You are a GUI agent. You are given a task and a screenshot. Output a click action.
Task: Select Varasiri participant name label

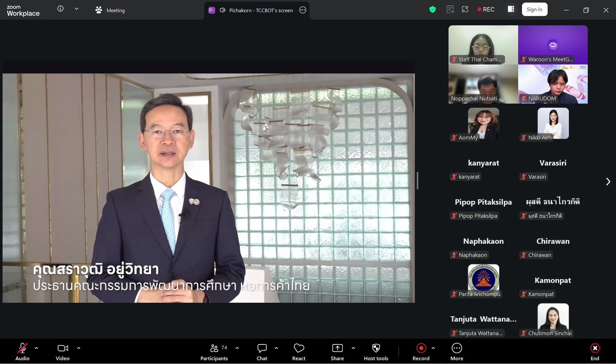pyautogui.click(x=533, y=177)
